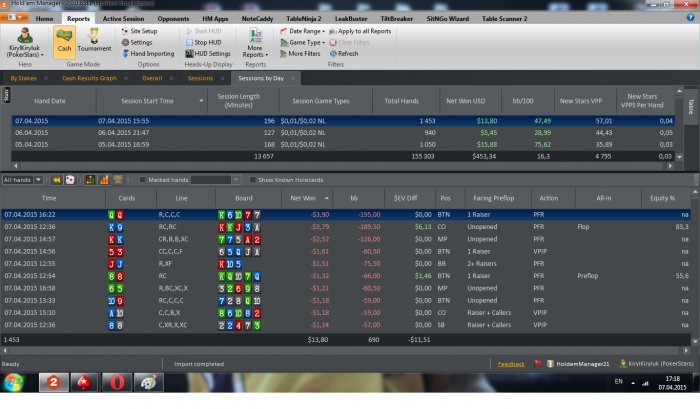
Task: Sort by Net Won USD column
Action: click(466, 101)
